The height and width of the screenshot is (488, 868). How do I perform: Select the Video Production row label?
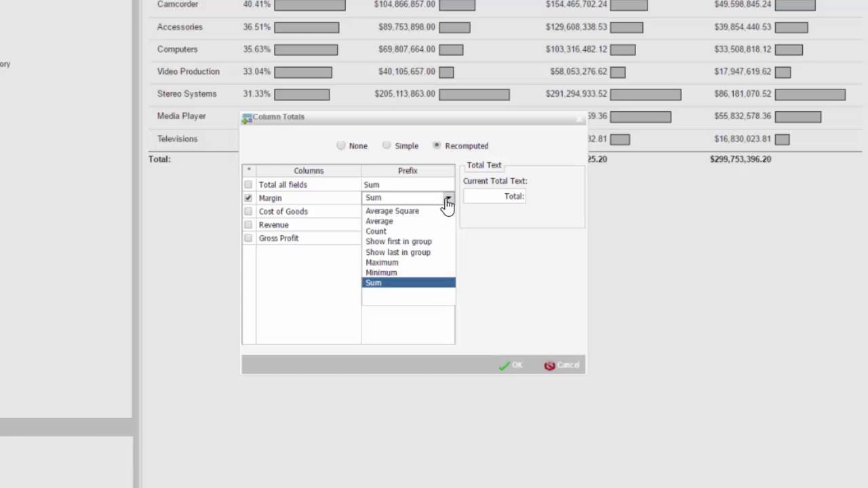[189, 72]
